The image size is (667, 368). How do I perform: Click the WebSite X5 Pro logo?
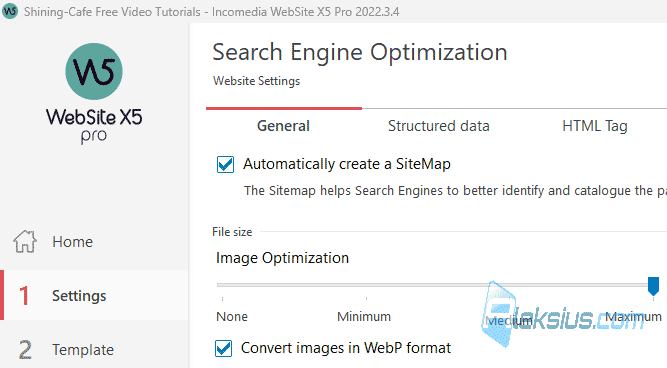click(x=94, y=94)
